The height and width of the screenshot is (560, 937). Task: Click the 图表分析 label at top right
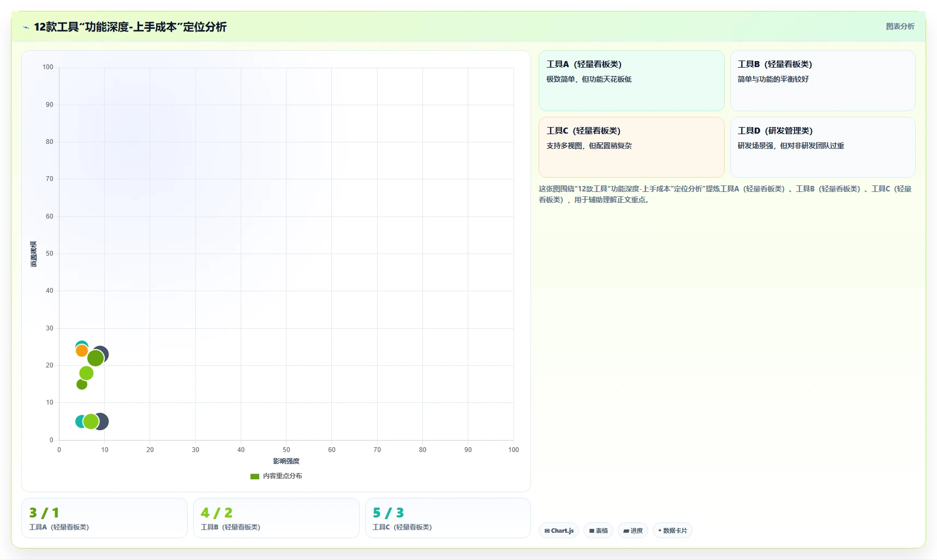click(x=900, y=26)
